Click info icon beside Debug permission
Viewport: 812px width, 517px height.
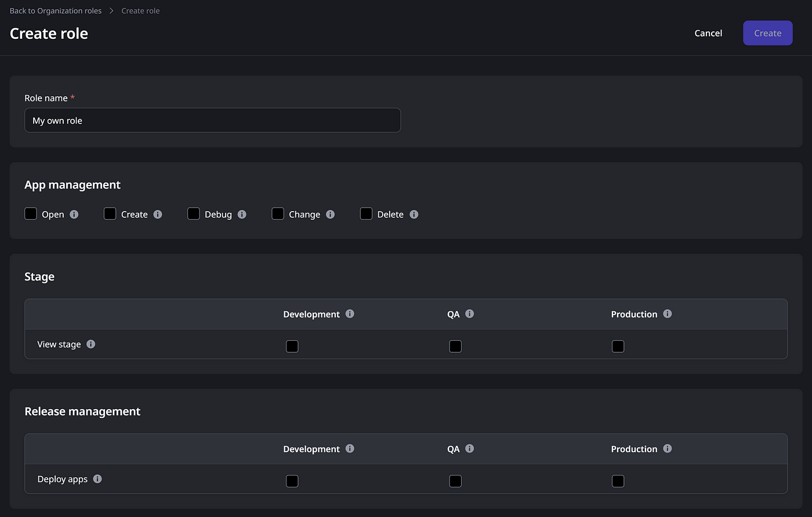pyautogui.click(x=242, y=214)
